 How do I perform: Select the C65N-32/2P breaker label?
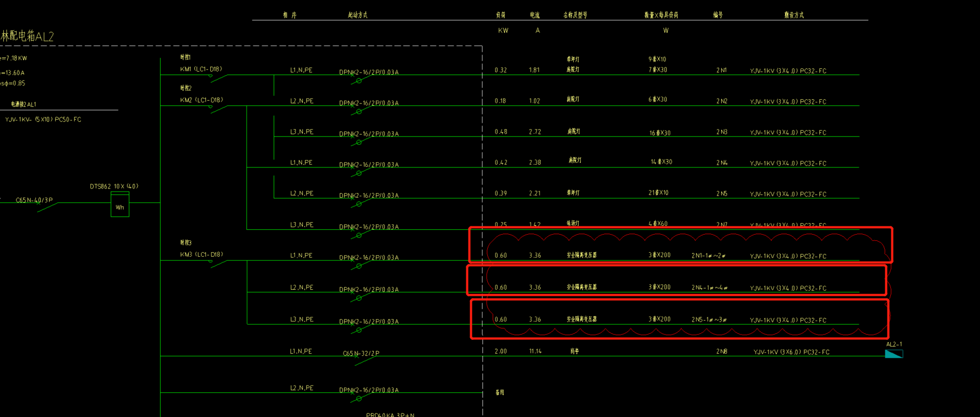coord(361,353)
